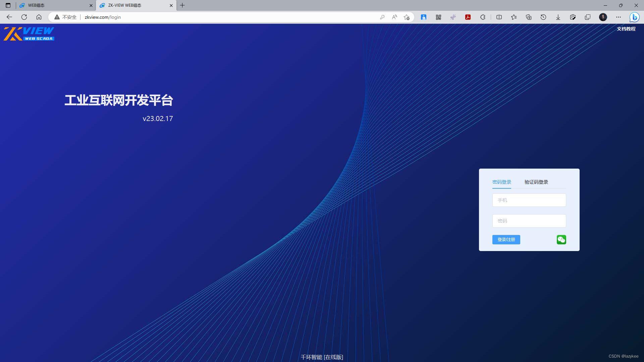Open browsing history icon
The width and height of the screenshot is (644, 362).
tap(543, 17)
